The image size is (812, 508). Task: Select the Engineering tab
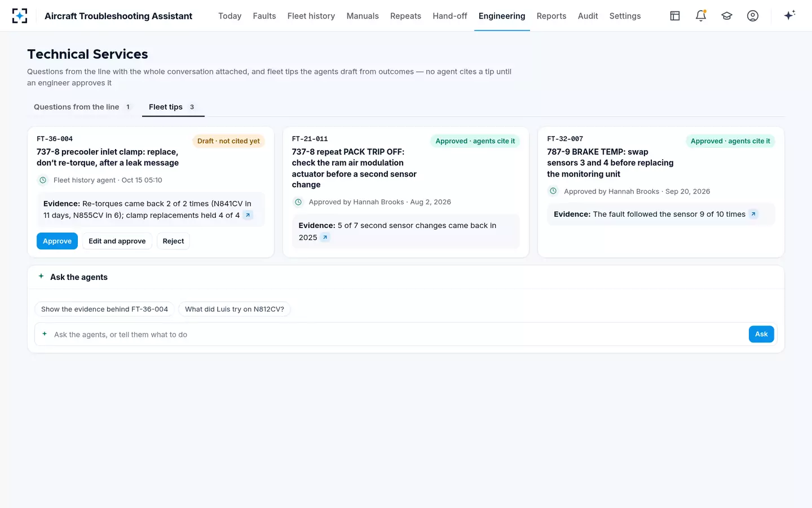pos(502,16)
